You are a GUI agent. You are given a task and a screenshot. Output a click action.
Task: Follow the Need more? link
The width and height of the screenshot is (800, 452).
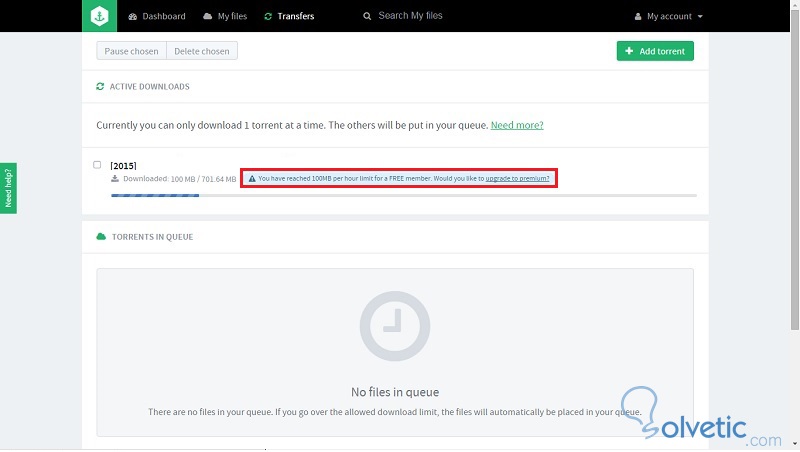point(517,125)
